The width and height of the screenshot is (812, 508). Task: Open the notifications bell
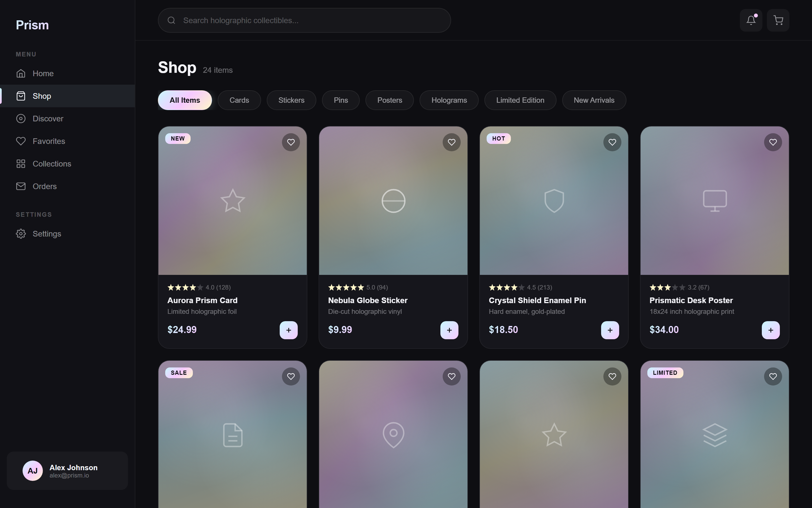751,20
